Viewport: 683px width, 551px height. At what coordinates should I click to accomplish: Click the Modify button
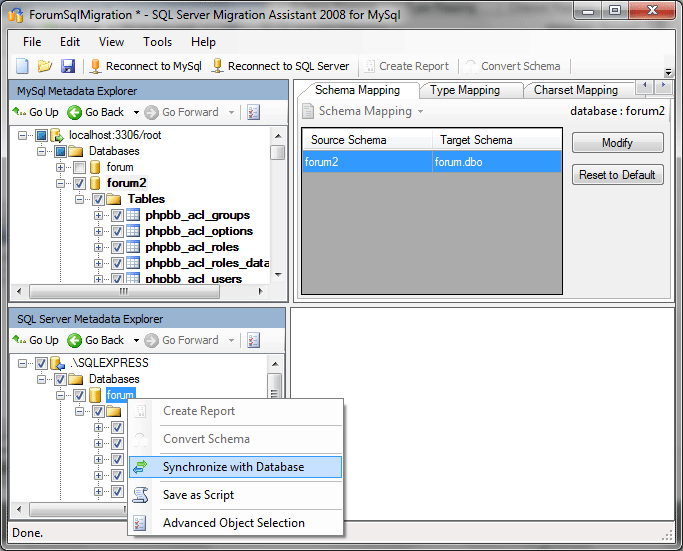617,143
